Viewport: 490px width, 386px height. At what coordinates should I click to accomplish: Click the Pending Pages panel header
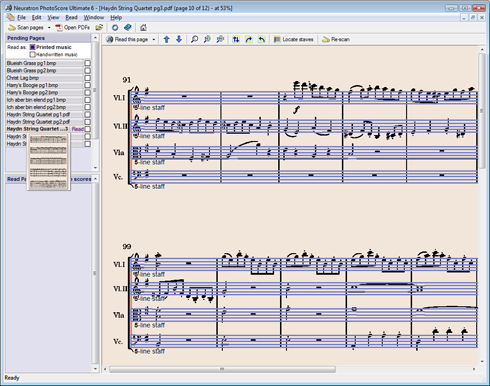pyautogui.click(x=48, y=38)
